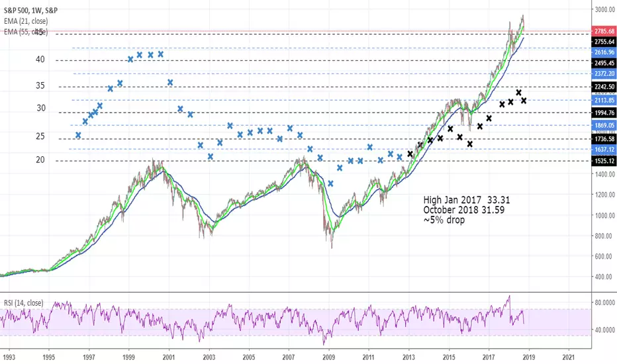Click the 1736.58 price level label
The width and height of the screenshot is (617, 364).
click(x=604, y=139)
